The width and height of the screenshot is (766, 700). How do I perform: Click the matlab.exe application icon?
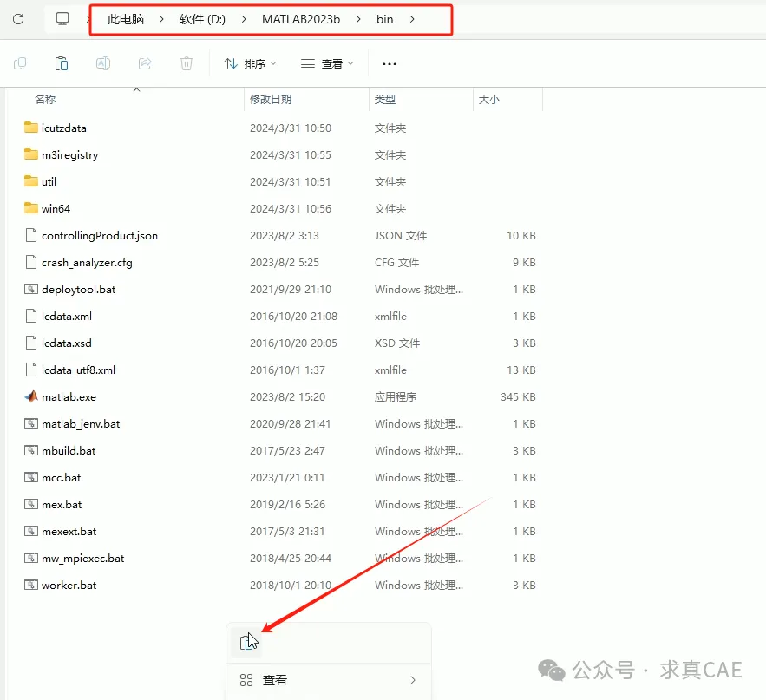30,396
